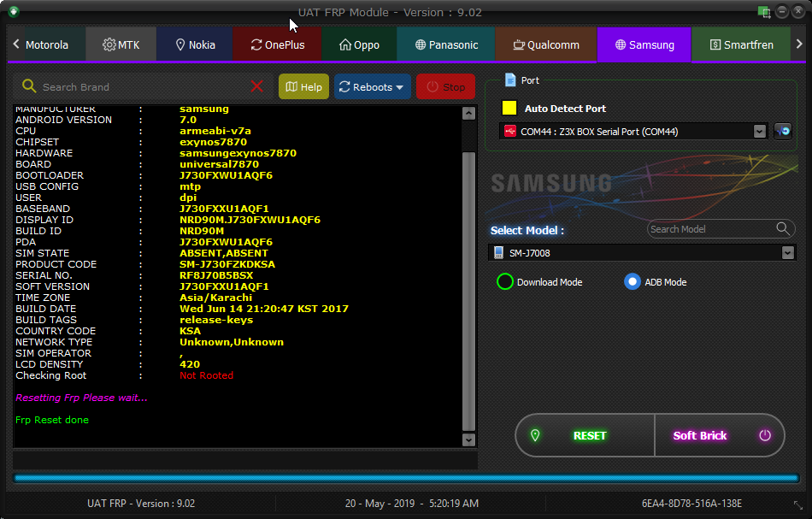Select the Qualcomm tab
This screenshot has height=519, width=812.
(546, 45)
